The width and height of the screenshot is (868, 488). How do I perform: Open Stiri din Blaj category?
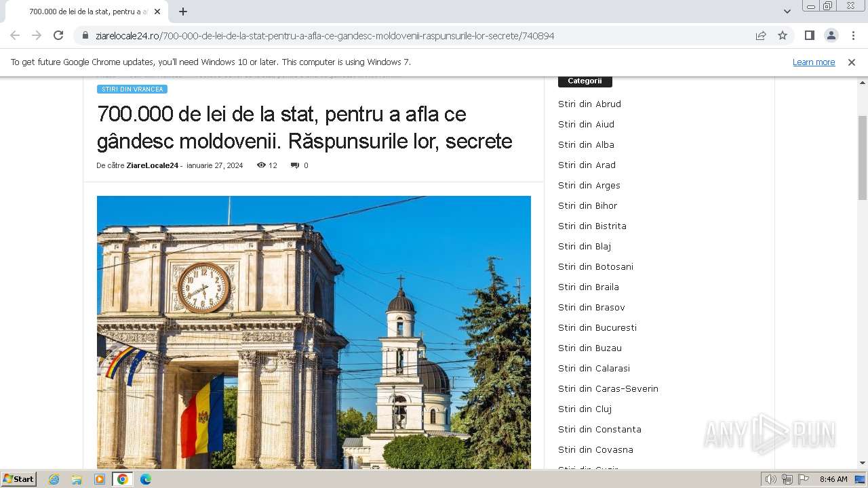tap(585, 246)
